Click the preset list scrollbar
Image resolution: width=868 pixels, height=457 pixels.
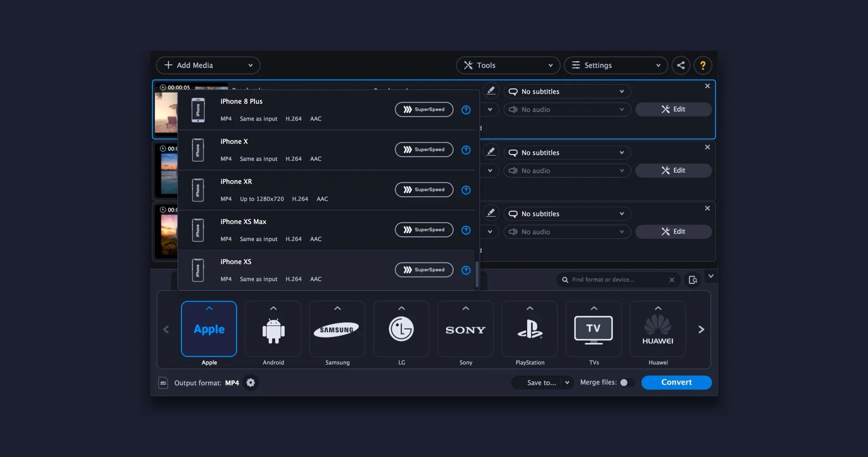477,275
